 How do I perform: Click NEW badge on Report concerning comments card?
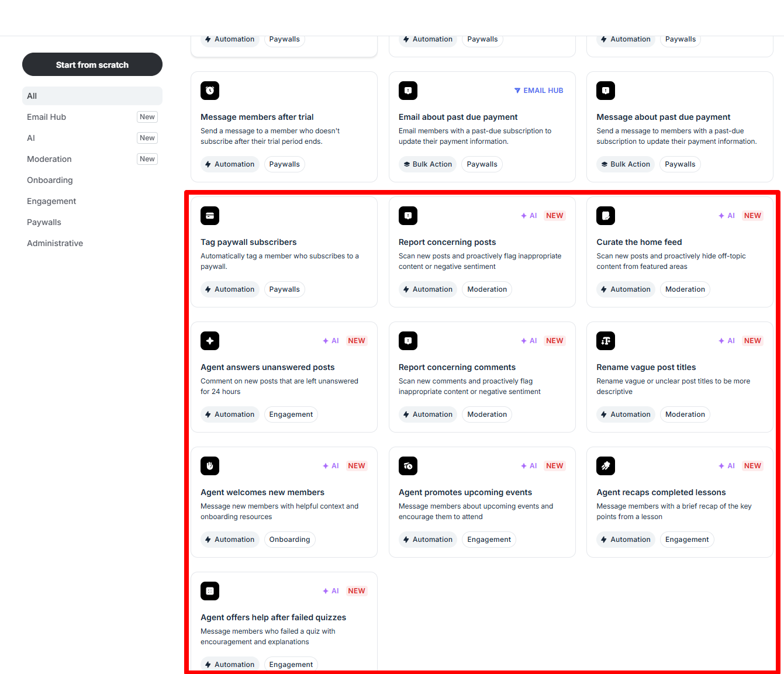(x=555, y=341)
